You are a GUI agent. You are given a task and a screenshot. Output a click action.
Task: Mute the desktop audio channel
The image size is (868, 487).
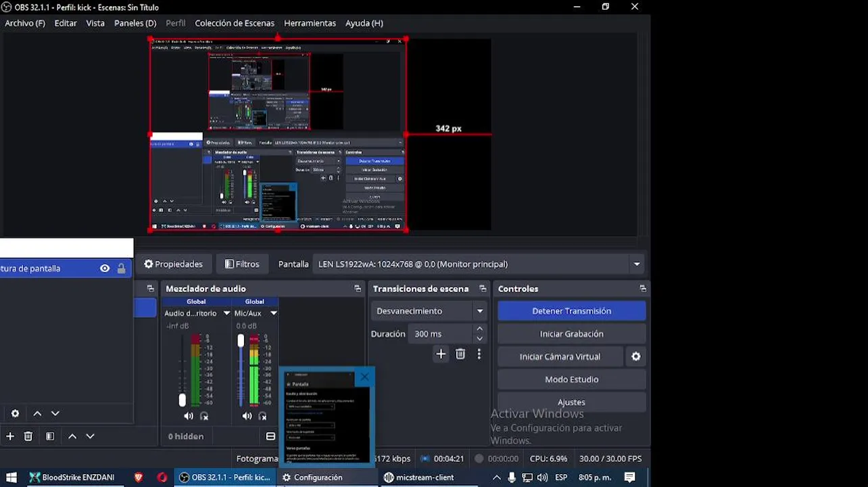(189, 416)
